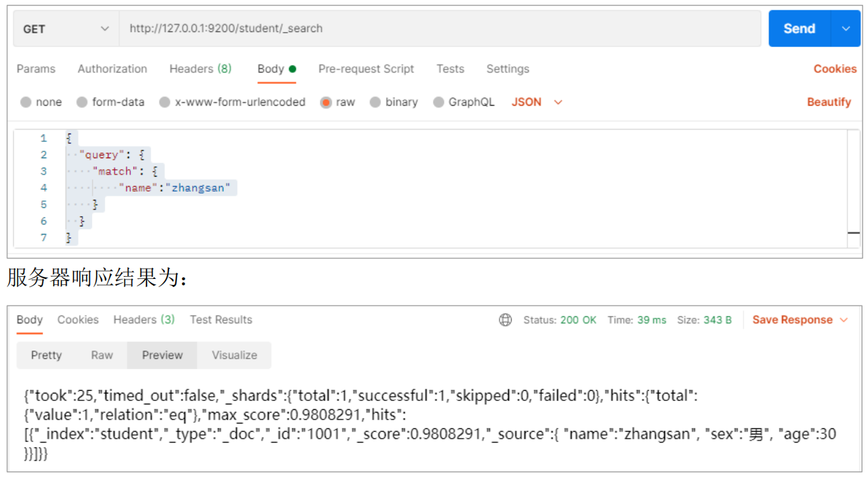Switch to Pre-request Script tab
Viewport: 868px width, 478px height.
click(366, 69)
